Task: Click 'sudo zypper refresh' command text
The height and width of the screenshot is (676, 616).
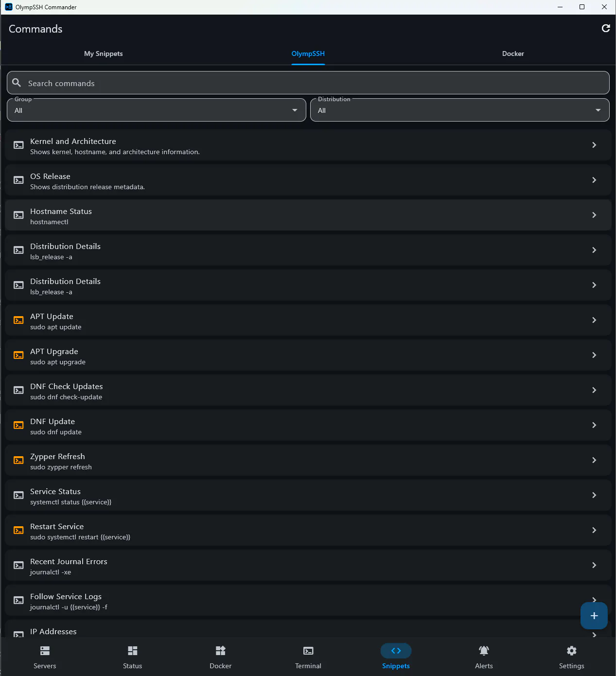Action: pyautogui.click(x=61, y=467)
